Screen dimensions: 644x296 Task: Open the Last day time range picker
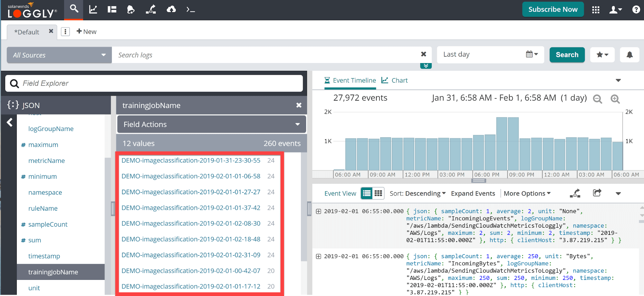pyautogui.click(x=490, y=54)
